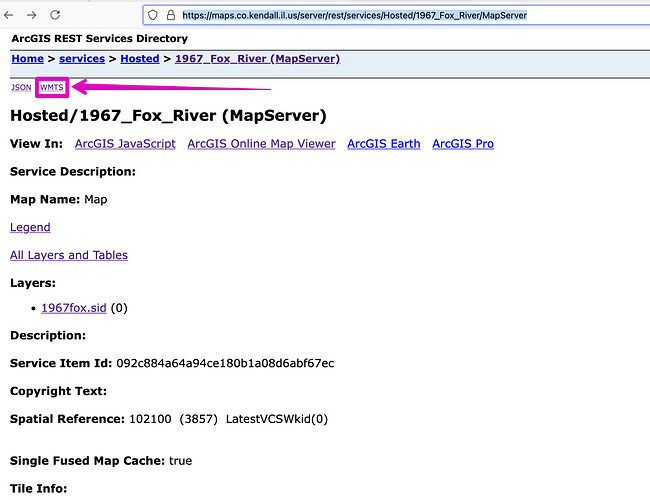
Task: Open the service in ArcGIS Pro
Action: (462, 144)
